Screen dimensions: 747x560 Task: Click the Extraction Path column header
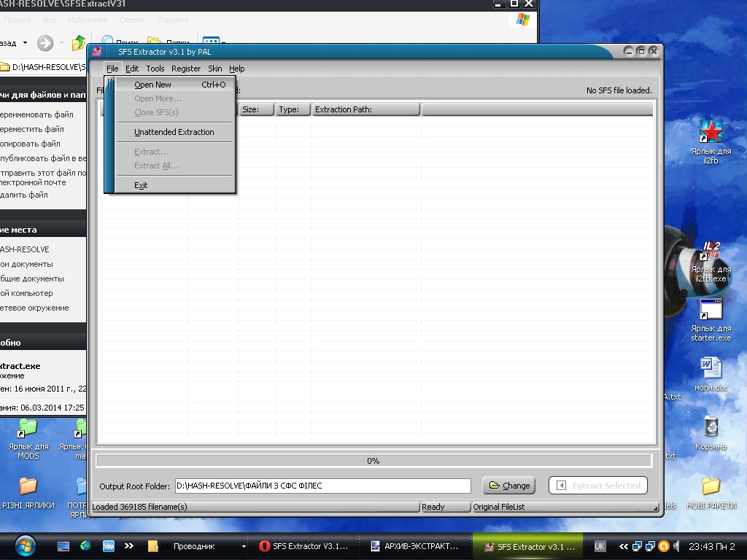click(x=365, y=109)
